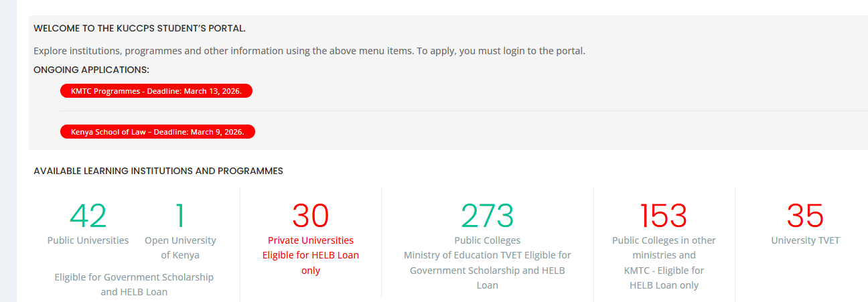Open the University TVET label
Screen dimensions: 868x302
click(805, 240)
